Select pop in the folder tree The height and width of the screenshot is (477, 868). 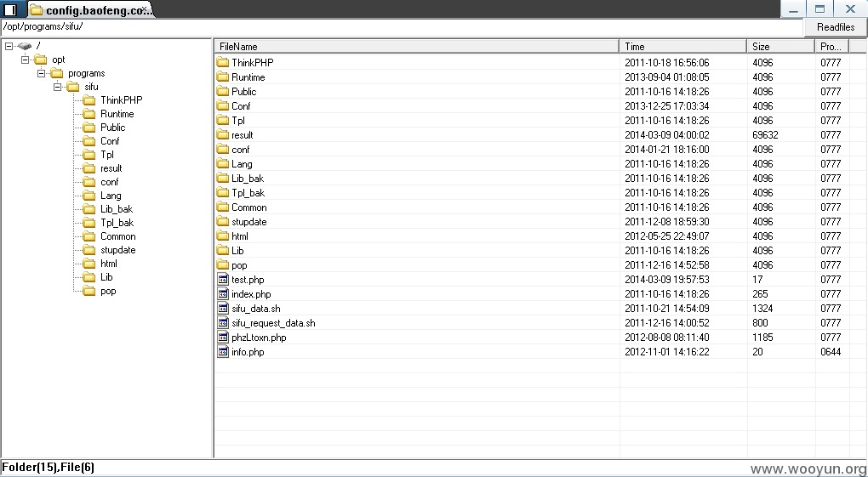108,291
